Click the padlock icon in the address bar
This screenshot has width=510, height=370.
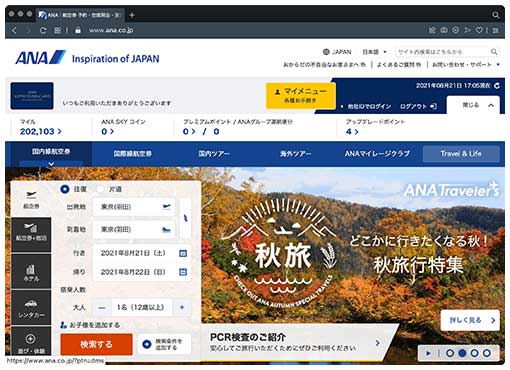78,30
